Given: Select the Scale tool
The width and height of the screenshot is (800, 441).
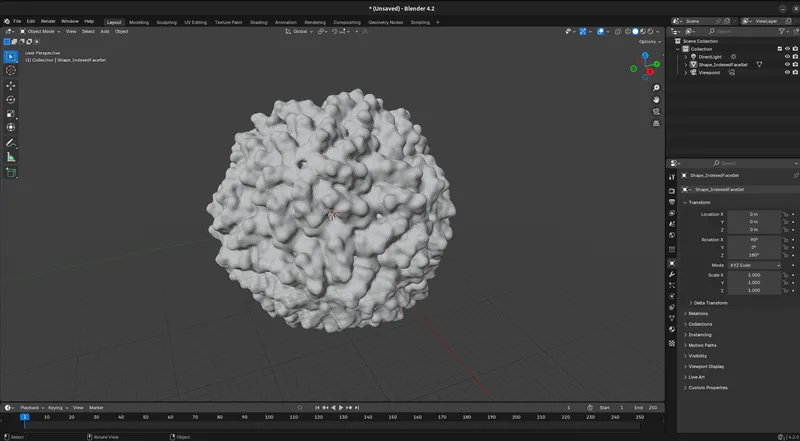Looking at the screenshot, I should [x=11, y=113].
